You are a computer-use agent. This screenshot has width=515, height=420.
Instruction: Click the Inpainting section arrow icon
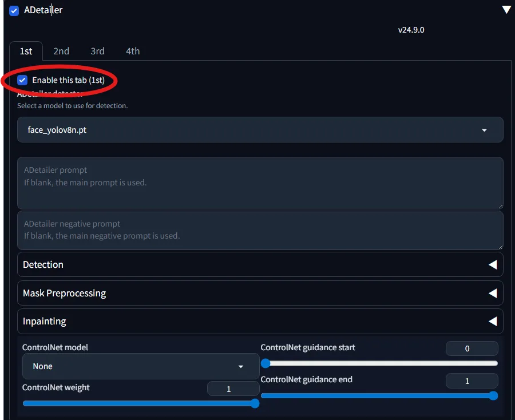[492, 322]
